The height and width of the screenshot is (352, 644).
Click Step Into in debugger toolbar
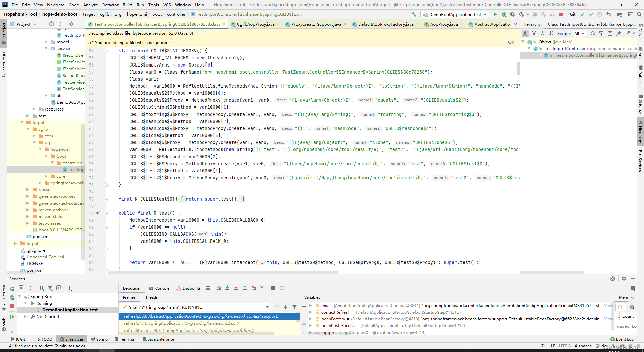pyautogui.click(x=227, y=288)
